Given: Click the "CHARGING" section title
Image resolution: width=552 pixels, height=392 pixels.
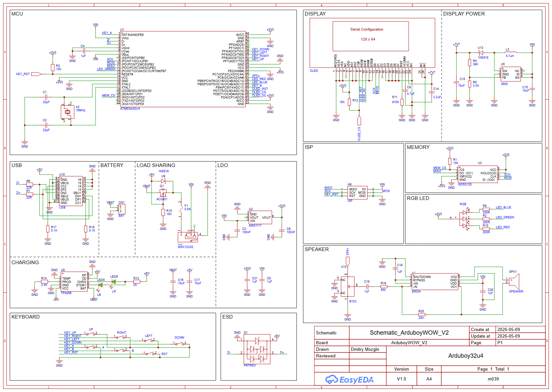Looking at the screenshot, I should tap(25, 263).
